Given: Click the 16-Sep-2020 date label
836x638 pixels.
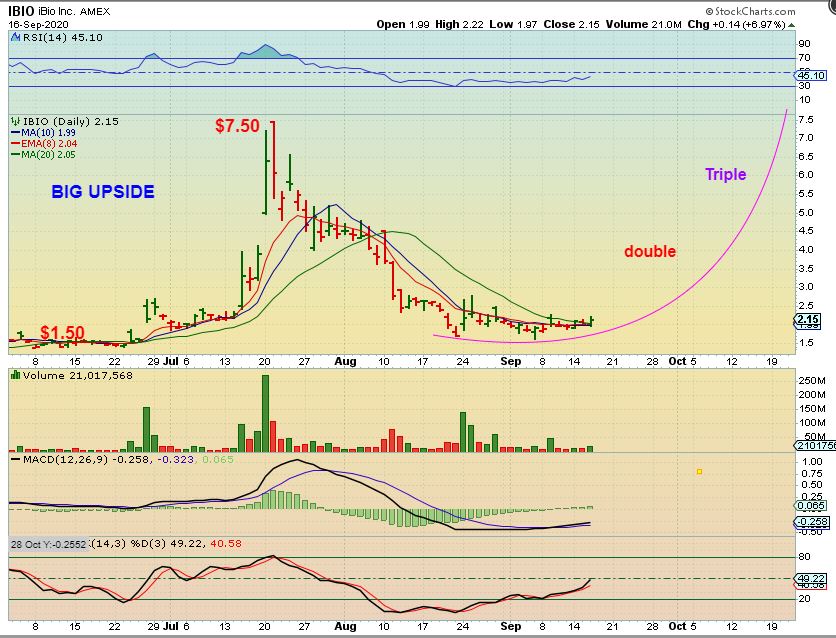Looking at the screenshot, I should tap(38, 25).
